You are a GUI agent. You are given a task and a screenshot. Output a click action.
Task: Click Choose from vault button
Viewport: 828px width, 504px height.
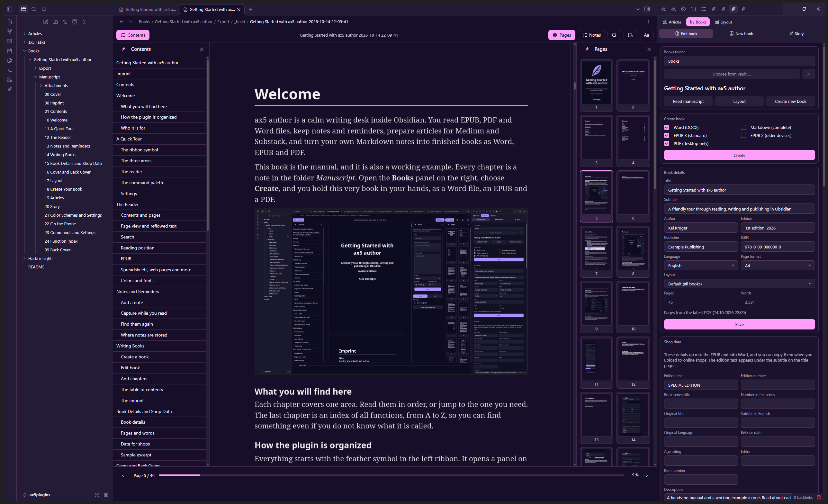731,74
